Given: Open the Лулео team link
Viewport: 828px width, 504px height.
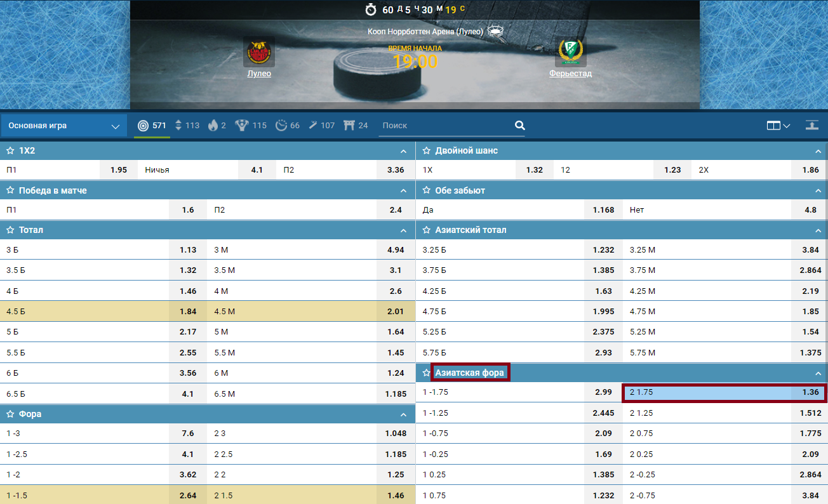Looking at the screenshot, I should coord(259,74).
